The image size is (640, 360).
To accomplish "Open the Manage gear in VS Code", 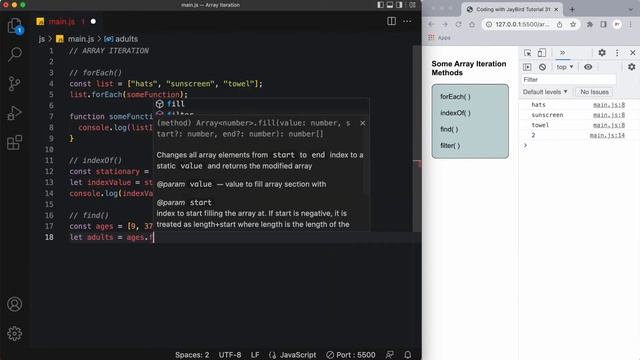I will click(15, 333).
